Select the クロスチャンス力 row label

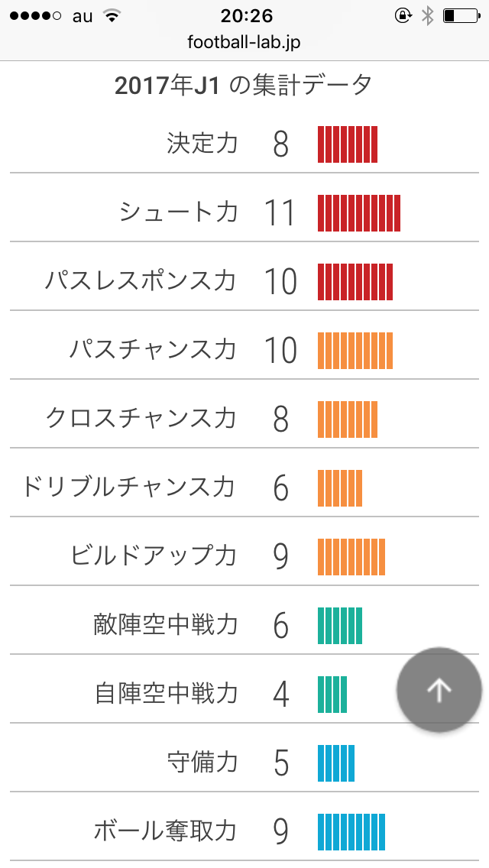point(141,418)
